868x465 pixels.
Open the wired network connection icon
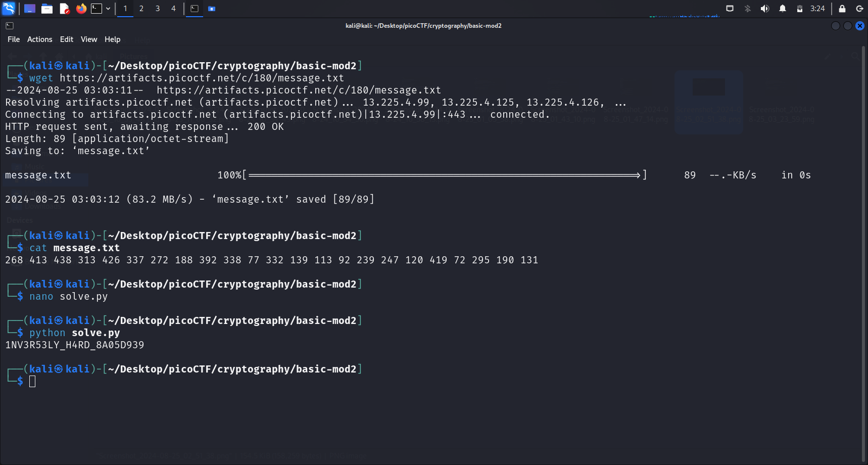click(730, 9)
